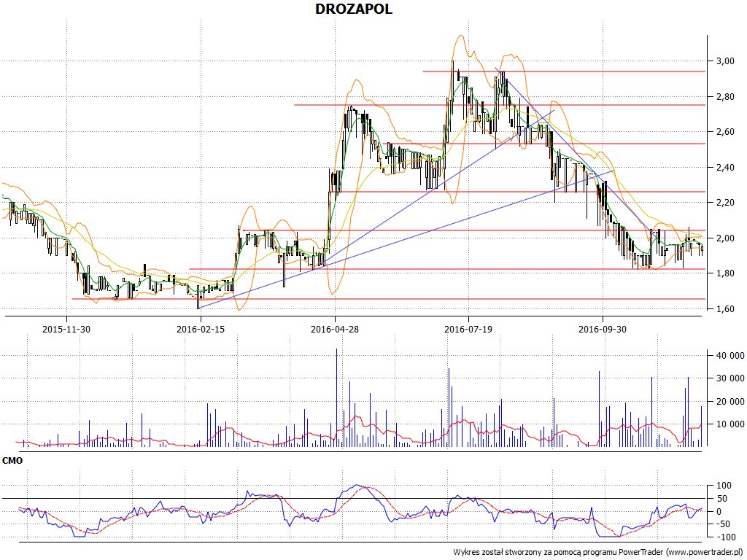The width and height of the screenshot is (747, 560).
Task: Click the 1,60 price axis label
Action: click(724, 309)
